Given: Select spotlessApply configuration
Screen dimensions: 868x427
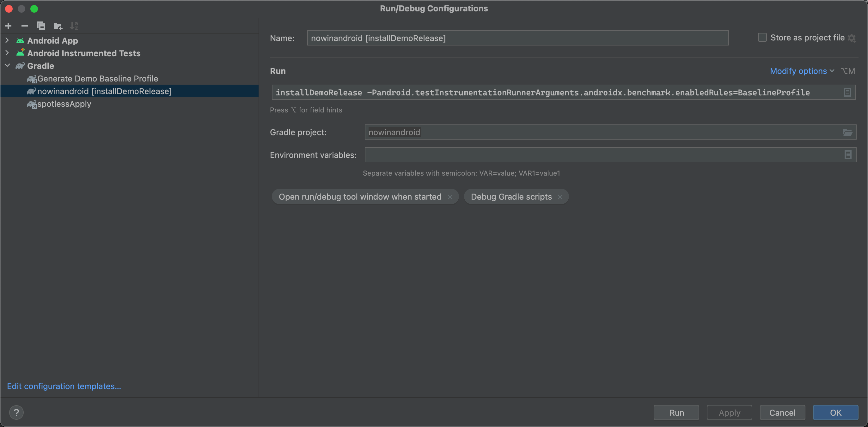Looking at the screenshot, I should click(x=63, y=103).
